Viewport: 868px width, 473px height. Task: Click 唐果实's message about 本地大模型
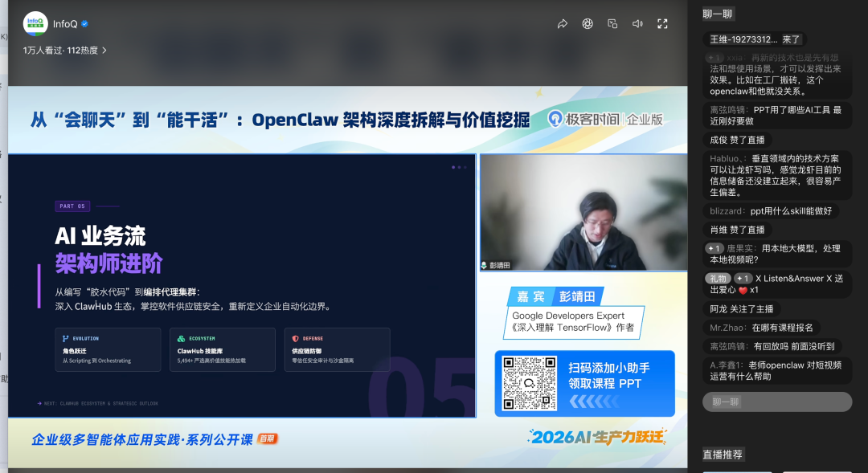[776, 254]
